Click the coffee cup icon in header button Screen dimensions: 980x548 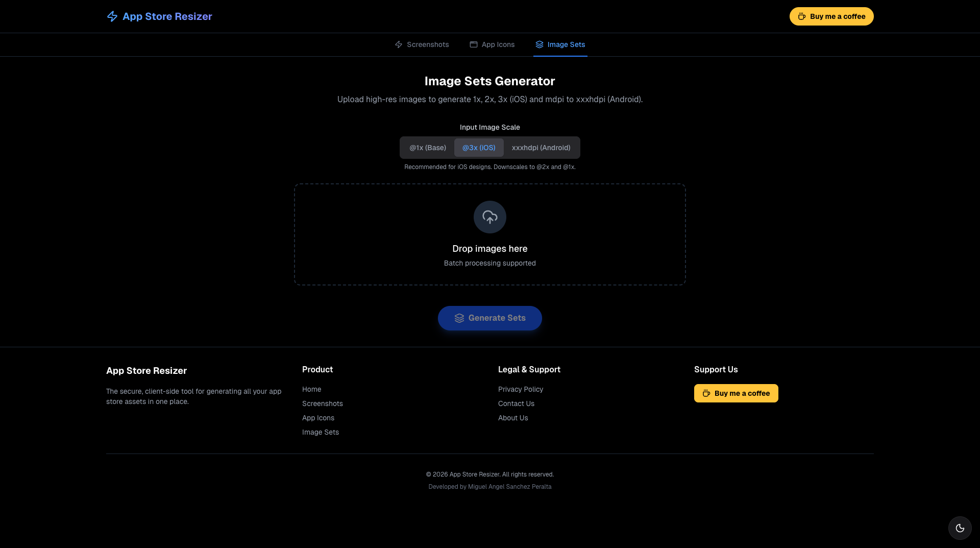pos(802,16)
